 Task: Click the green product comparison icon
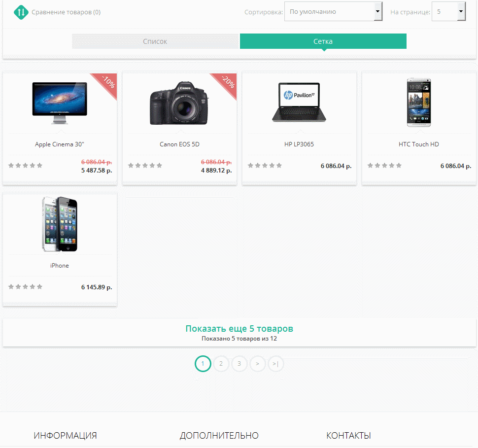coord(21,12)
